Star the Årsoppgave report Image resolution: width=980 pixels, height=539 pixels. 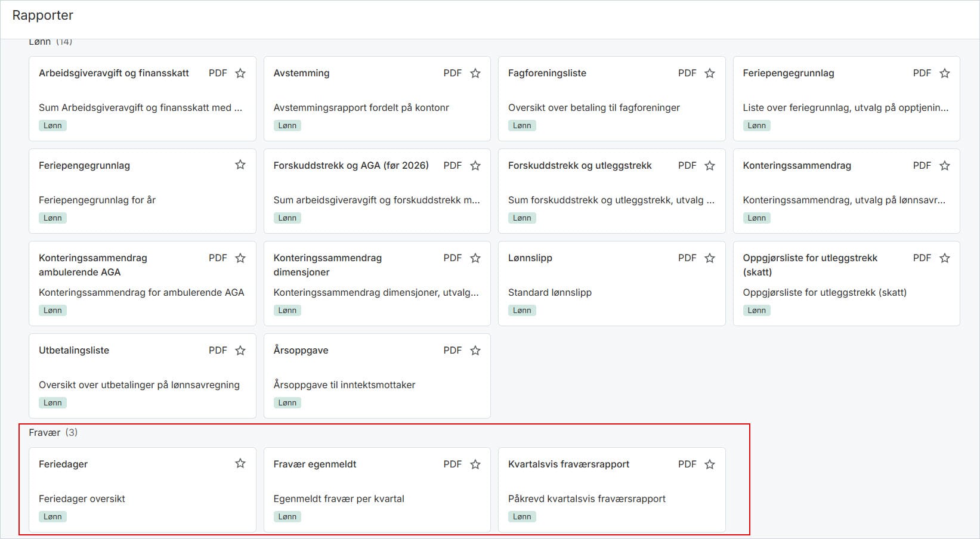[x=475, y=351]
